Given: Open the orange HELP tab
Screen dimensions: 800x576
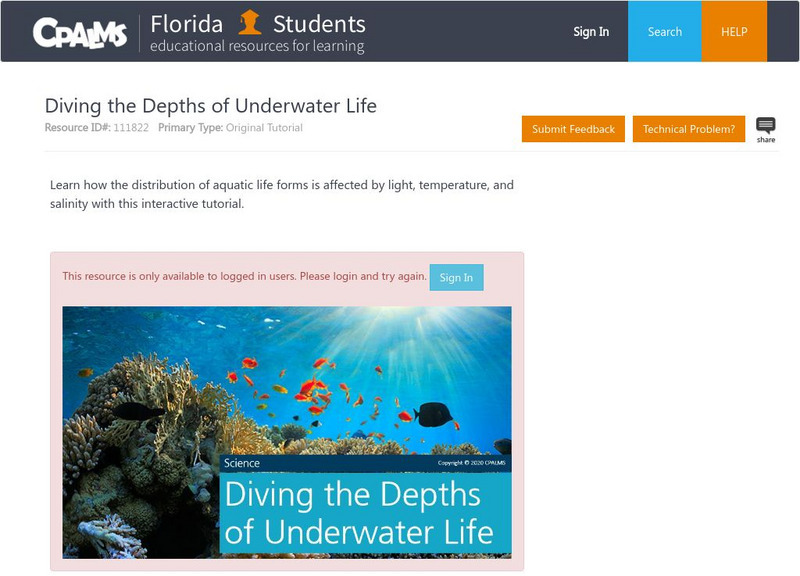Looking at the screenshot, I should point(735,31).
